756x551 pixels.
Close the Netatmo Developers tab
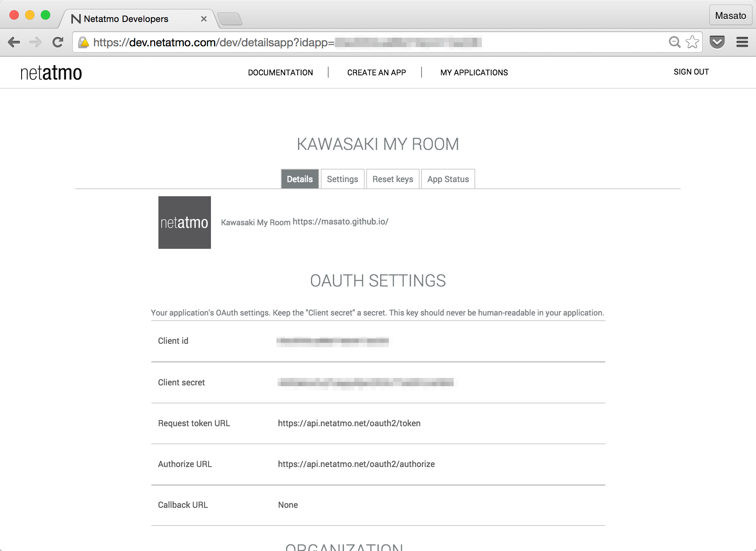pos(204,19)
